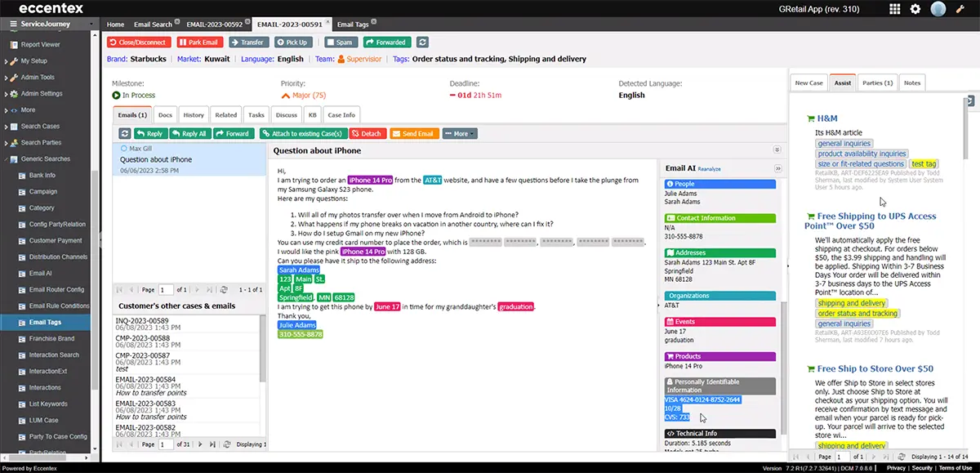
Task: Click the wrench tool icon in header
Action: coord(960,9)
